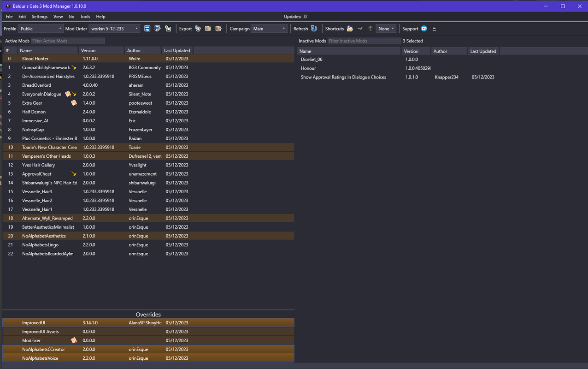The width and height of the screenshot is (588, 369).
Task: Select Show Approval Ratings in Dialogue Choices
Action: click(x=442, y=77)
